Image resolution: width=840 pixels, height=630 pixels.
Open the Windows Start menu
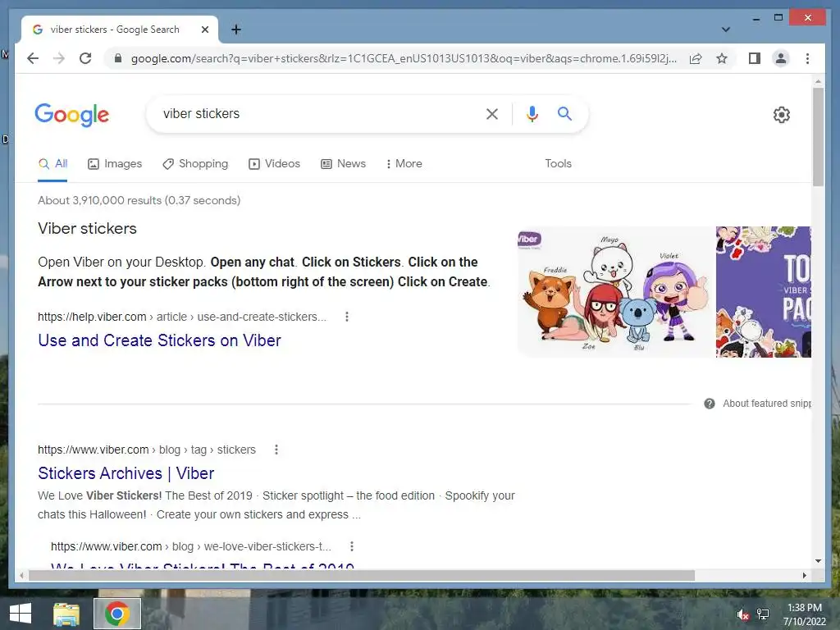[x=21, y=614]
